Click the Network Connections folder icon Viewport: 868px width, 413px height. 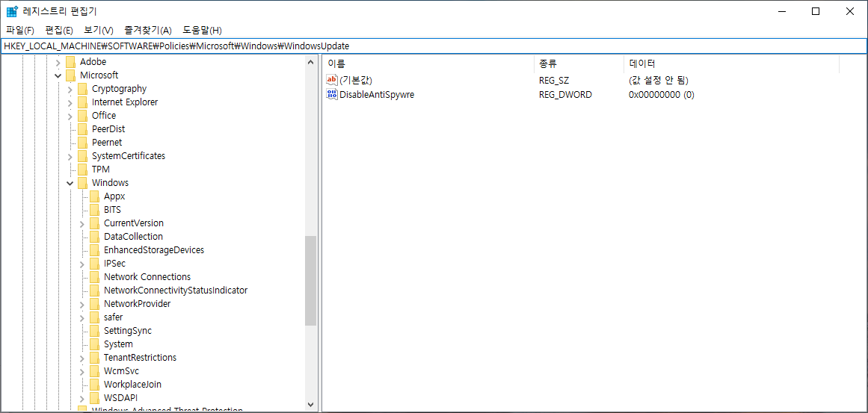click(95, 277)
